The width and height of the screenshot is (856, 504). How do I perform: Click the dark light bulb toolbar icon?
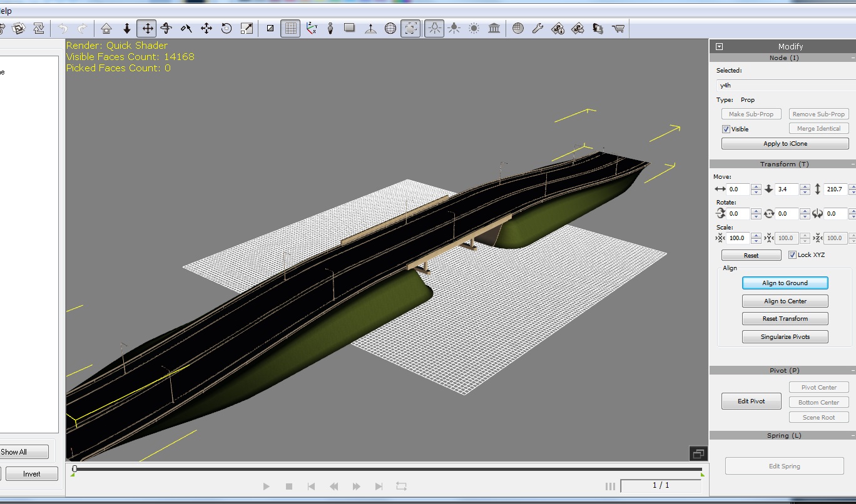click(454, 28)
